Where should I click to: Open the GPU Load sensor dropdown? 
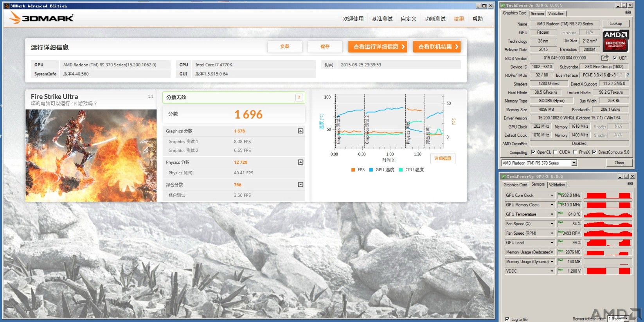pyautogui.click(x=552, y=242)
